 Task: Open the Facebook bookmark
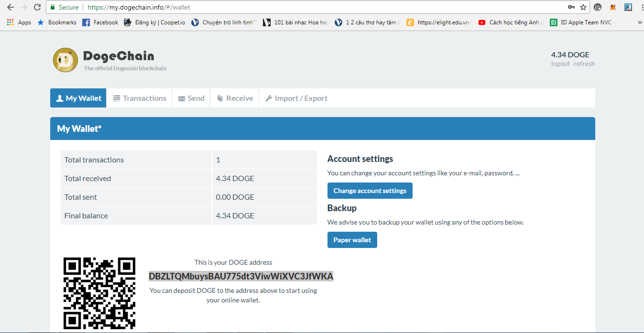point(100,22)
